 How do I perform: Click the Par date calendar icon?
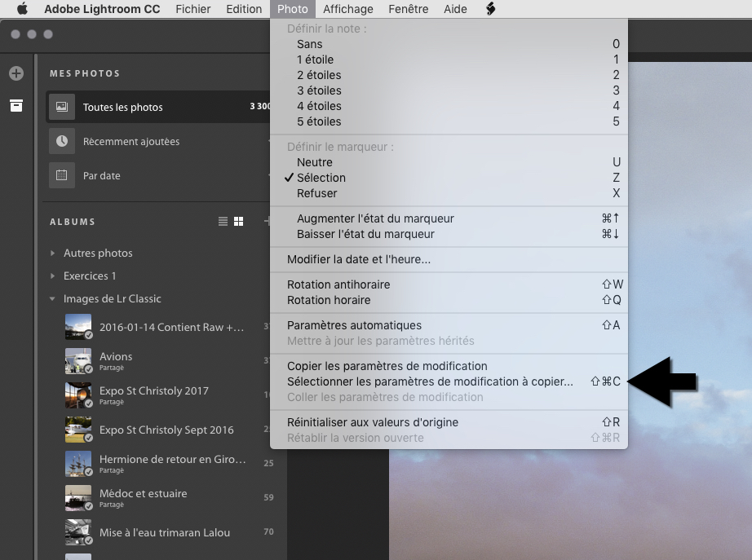[62, 175]
